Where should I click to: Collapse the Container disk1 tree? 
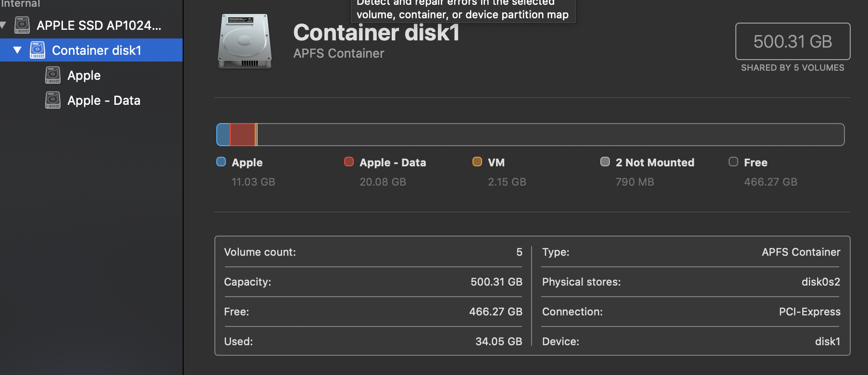pyautogui.click(x=17, y=50)
